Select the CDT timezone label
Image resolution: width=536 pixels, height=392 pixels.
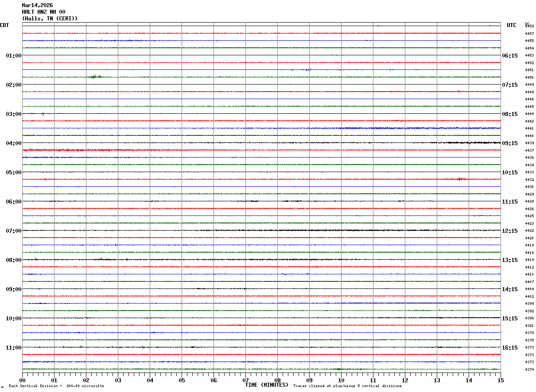(4, 25)
